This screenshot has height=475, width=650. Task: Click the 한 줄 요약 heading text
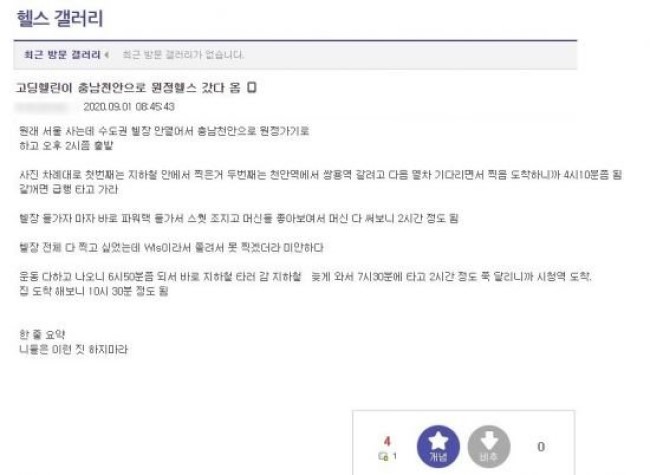42,334
